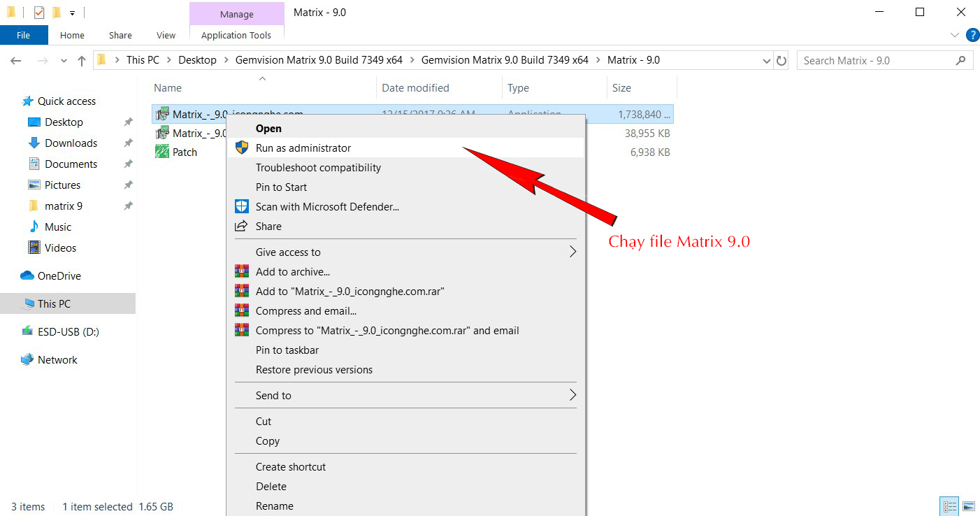Open Videos in navigation pane
Image resolution: width=980 pixels, height=516 pixels.
coord(60,248)
